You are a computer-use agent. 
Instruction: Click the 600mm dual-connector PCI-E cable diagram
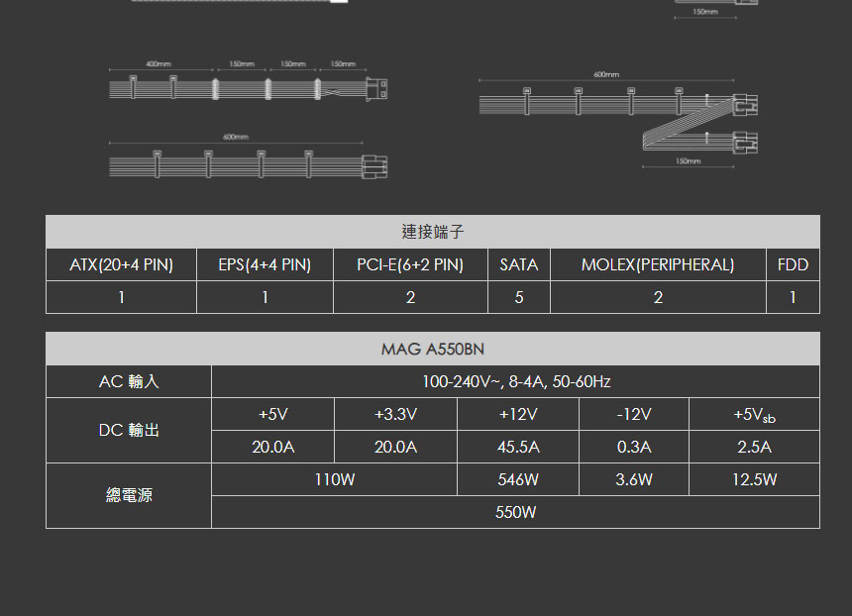coord(618,121)
